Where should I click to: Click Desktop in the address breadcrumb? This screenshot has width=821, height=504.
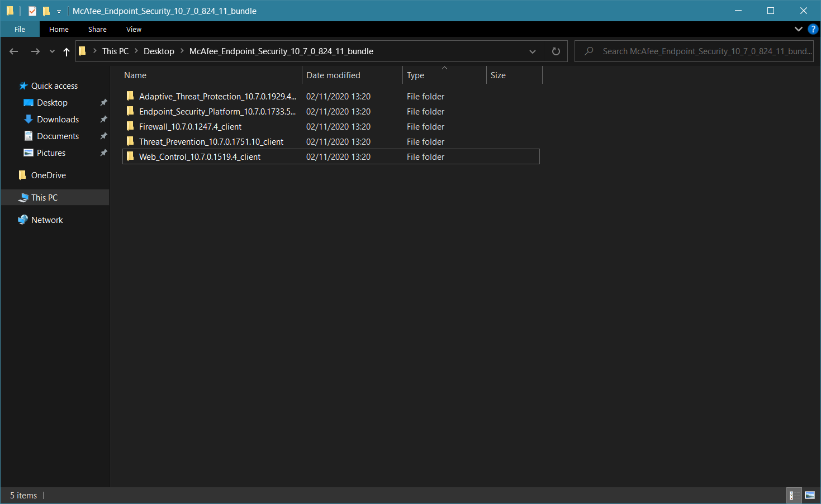pyautogui.click(x=159, y=51)
